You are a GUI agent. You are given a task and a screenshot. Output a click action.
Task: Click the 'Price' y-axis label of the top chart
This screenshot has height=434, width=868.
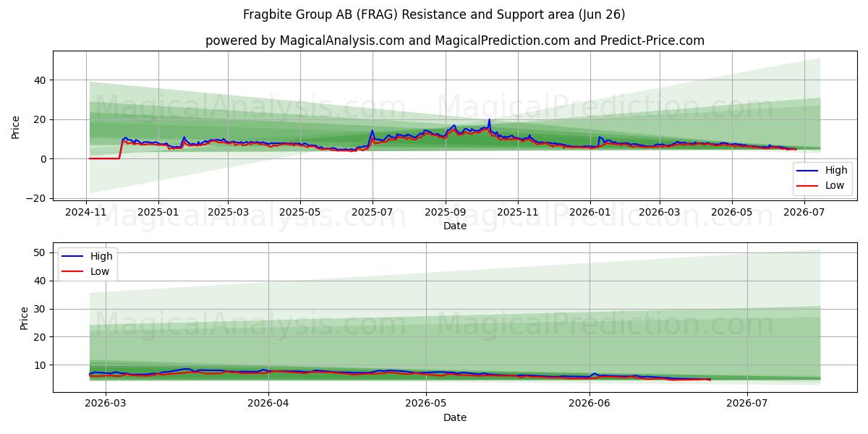16,127
